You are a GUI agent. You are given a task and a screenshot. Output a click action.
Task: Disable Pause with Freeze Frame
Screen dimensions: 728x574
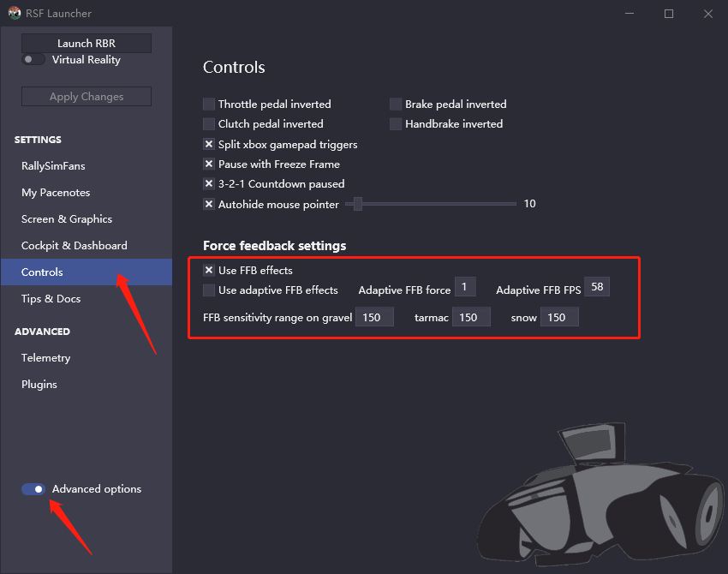[209, 164]
